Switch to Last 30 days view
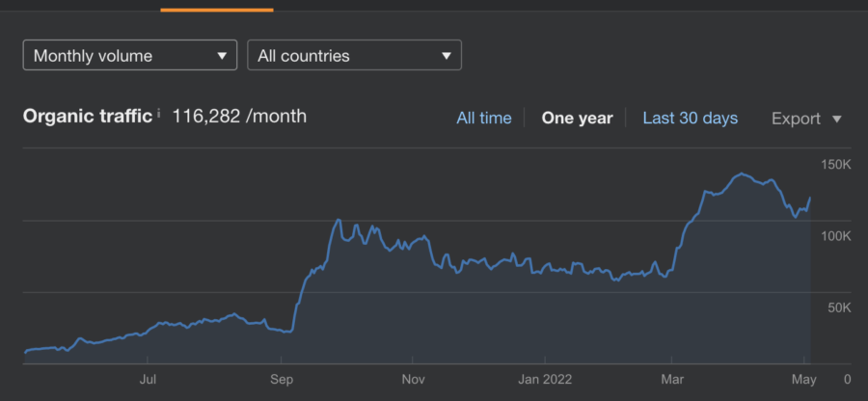This screenshot has width=868, height=401. (x=690, y=118)
